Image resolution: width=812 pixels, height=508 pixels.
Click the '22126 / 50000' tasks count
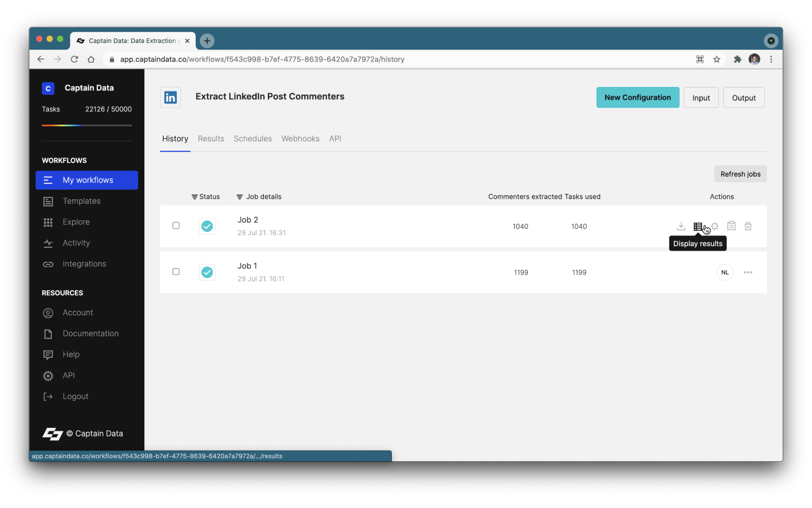pos(108,110)
